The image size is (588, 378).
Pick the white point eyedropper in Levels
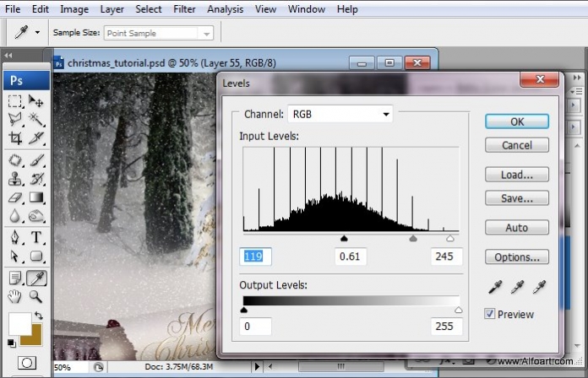tap(539, 287)
